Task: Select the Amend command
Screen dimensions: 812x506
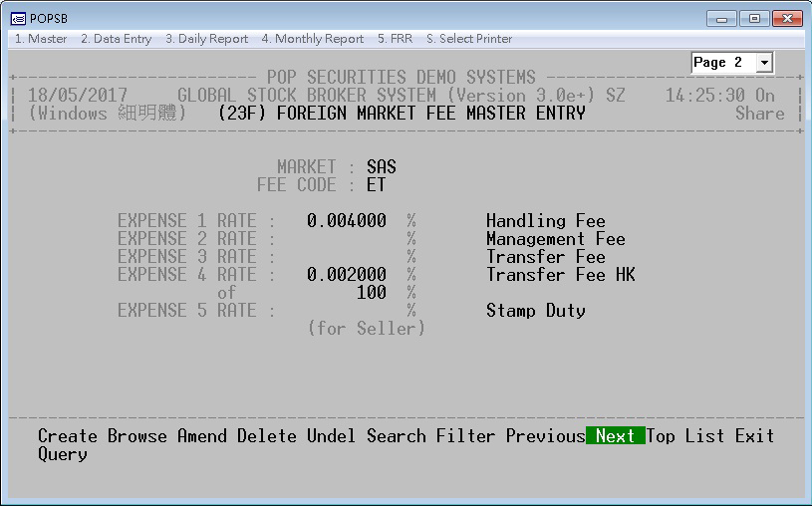Action: tap(202, 436)
